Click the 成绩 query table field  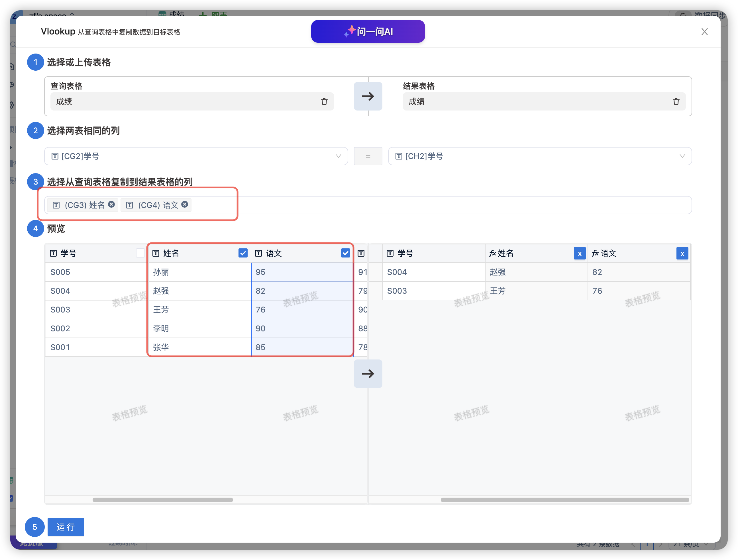[x=192, y=101]
